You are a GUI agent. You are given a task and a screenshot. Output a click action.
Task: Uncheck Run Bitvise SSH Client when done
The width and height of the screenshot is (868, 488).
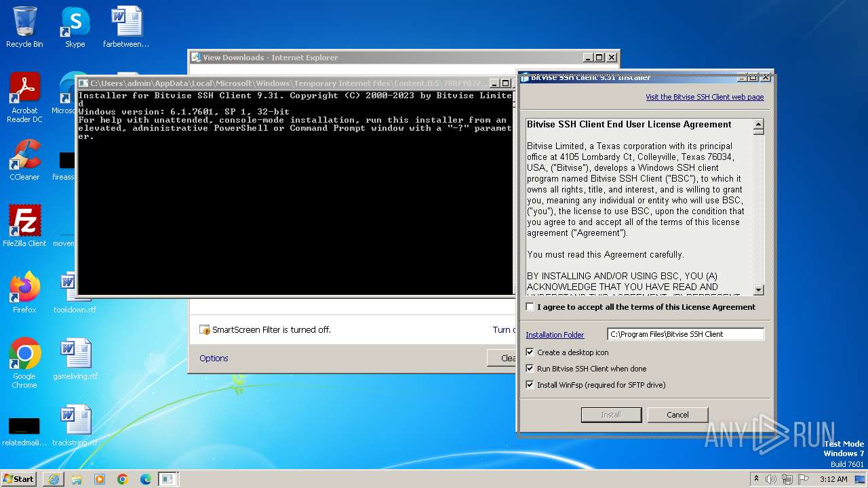(530, 369)
